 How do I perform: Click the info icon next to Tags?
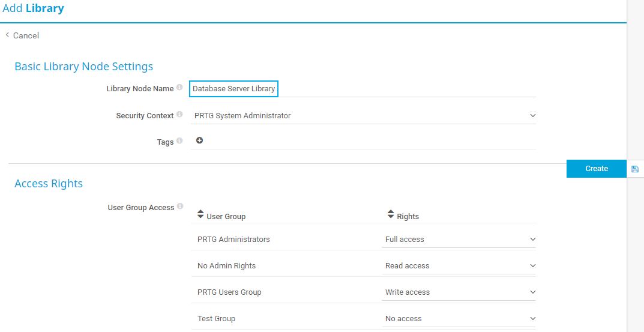click(179, 142)
